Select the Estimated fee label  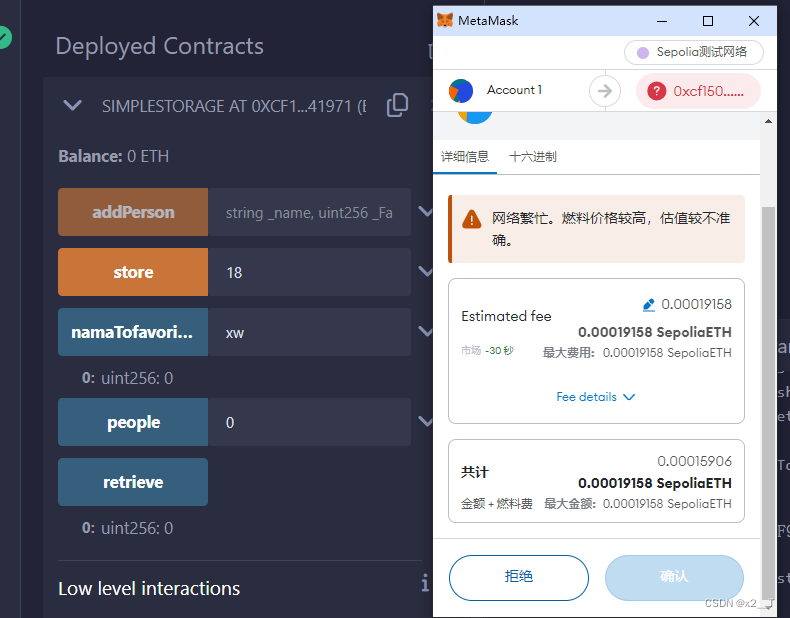click(x=506, y=316)
